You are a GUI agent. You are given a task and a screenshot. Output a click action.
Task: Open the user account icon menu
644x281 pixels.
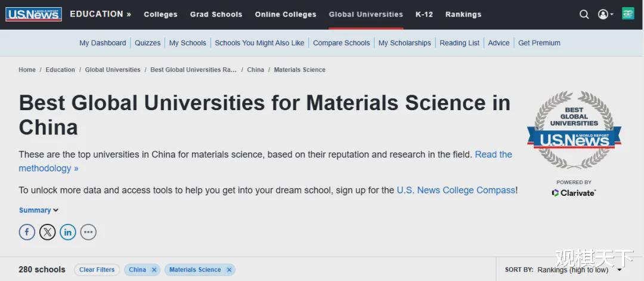604,14
